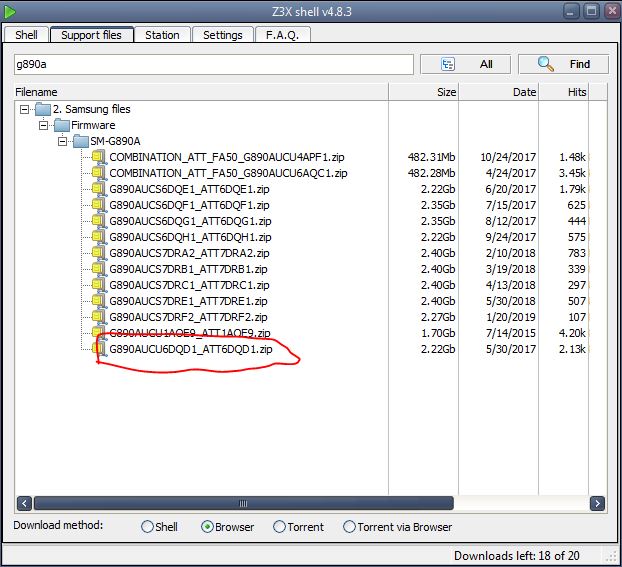Click the zip icon of COMBINATION_ATT_FA50_G890AUCU4APF1.zip
Image resolution: width=622 pixels, height=567 pixels.
[99, 157]
